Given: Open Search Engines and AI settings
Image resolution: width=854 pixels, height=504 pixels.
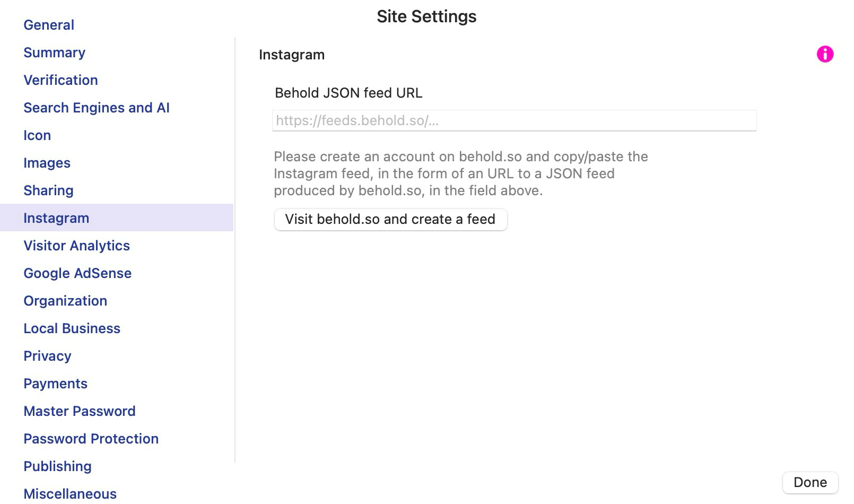Looking at the screenshot, I should pos(97,108).
